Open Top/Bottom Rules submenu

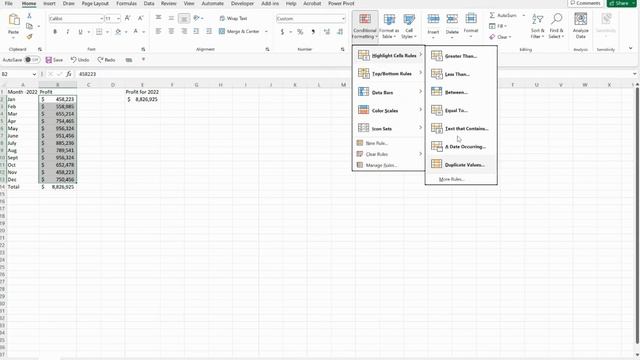tap(389, 74)
